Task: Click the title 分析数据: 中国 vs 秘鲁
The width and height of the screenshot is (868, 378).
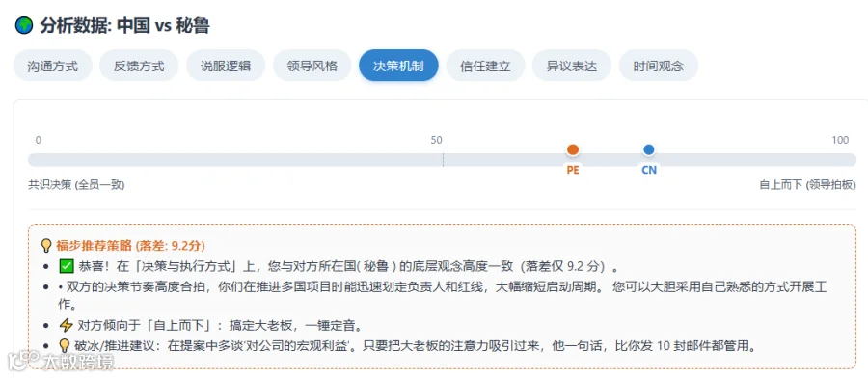Action: pos(124,25)
